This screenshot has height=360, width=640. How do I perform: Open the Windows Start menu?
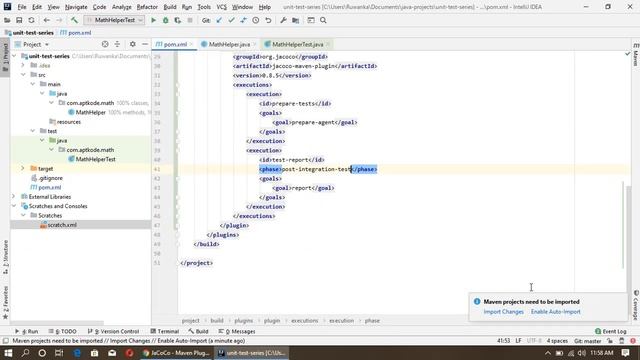[x=8, y=353]
